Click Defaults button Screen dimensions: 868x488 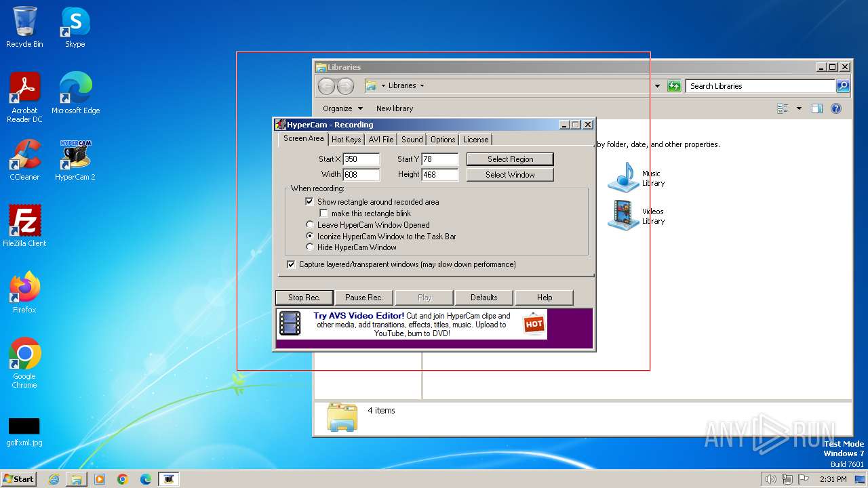coord(484,298)
